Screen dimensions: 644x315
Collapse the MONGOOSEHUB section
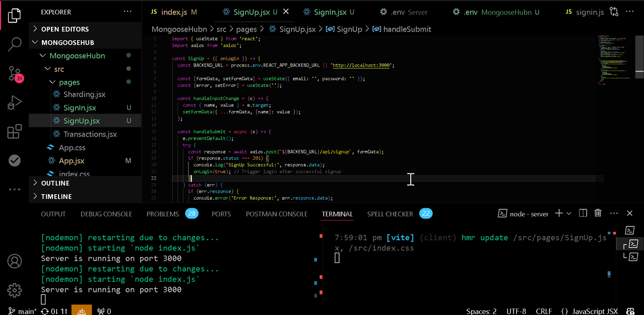pos(85,42)
